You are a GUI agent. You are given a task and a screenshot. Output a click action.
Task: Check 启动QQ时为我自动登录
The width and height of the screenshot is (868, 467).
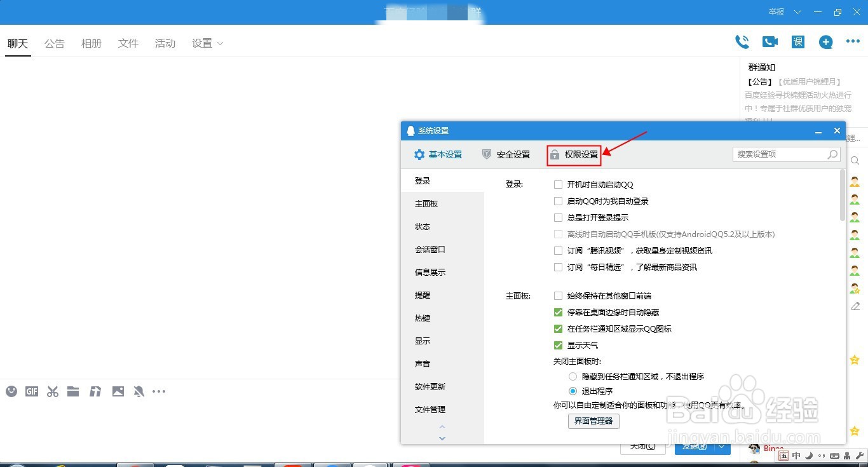pos(558,201)
